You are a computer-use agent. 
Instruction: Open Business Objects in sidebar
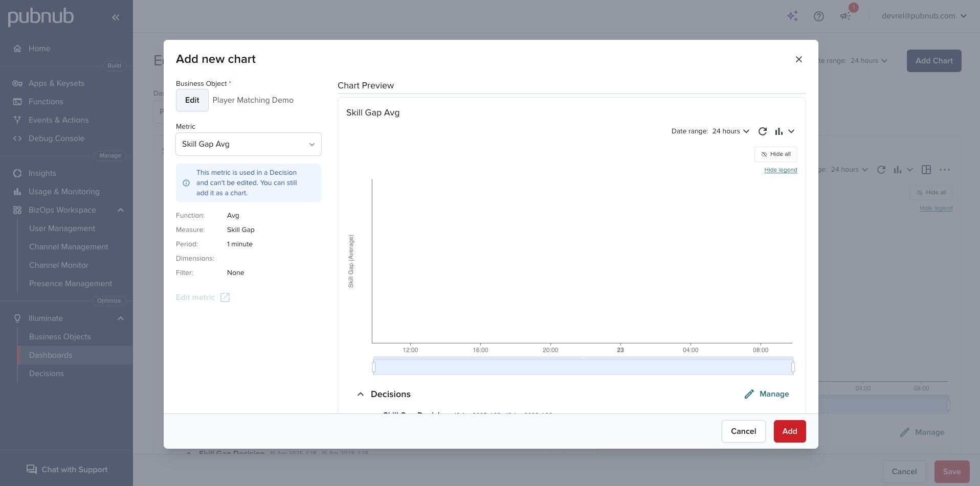60,337
